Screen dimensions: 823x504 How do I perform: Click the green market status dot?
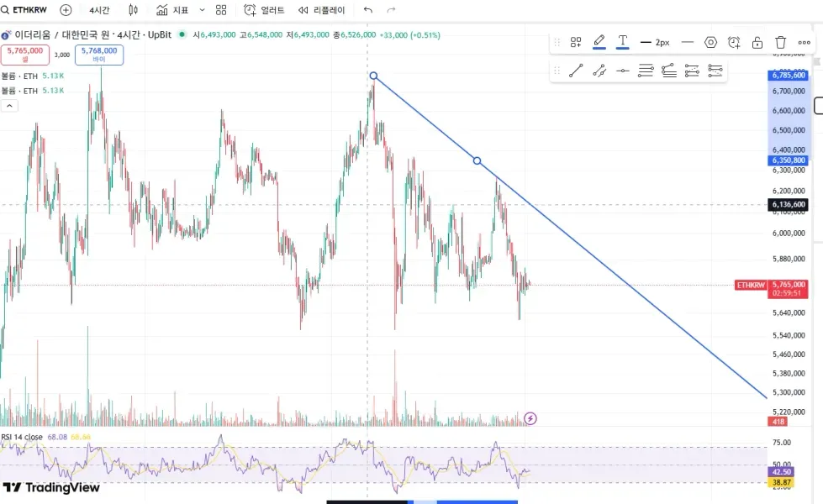(182, 34)
